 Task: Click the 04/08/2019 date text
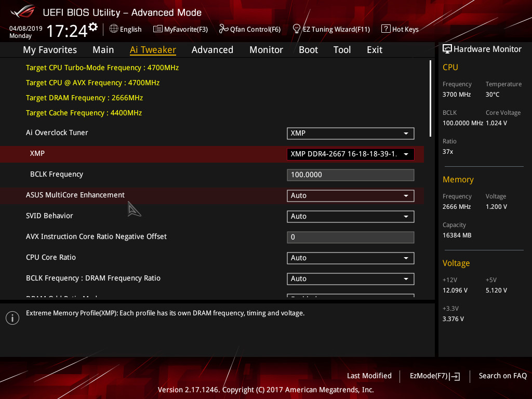tap(26, 28)
